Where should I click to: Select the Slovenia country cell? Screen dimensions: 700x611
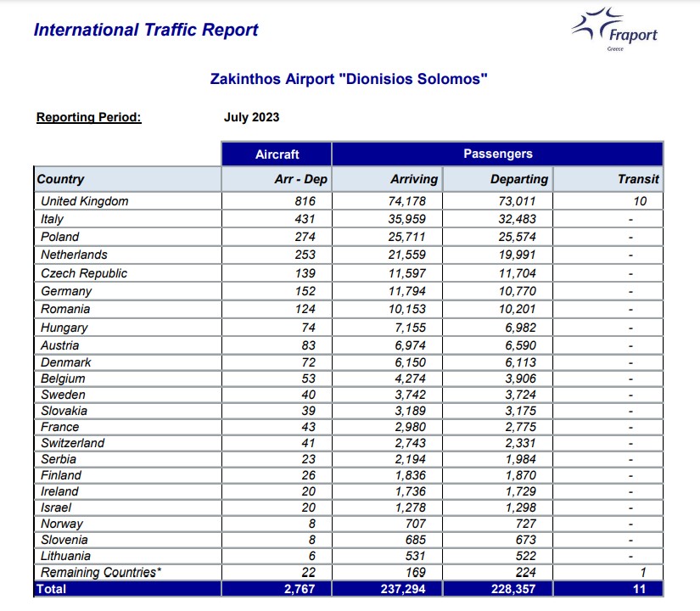pyautogui.click(x=127, y=539)
